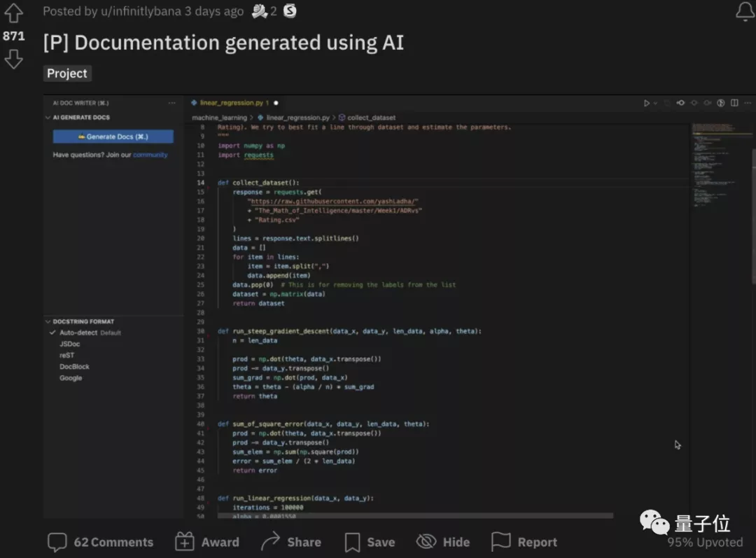This screenshot has width=756, height=558.
Task: Click machine_learning in the breadcrumb
Action: pos(219,118)
